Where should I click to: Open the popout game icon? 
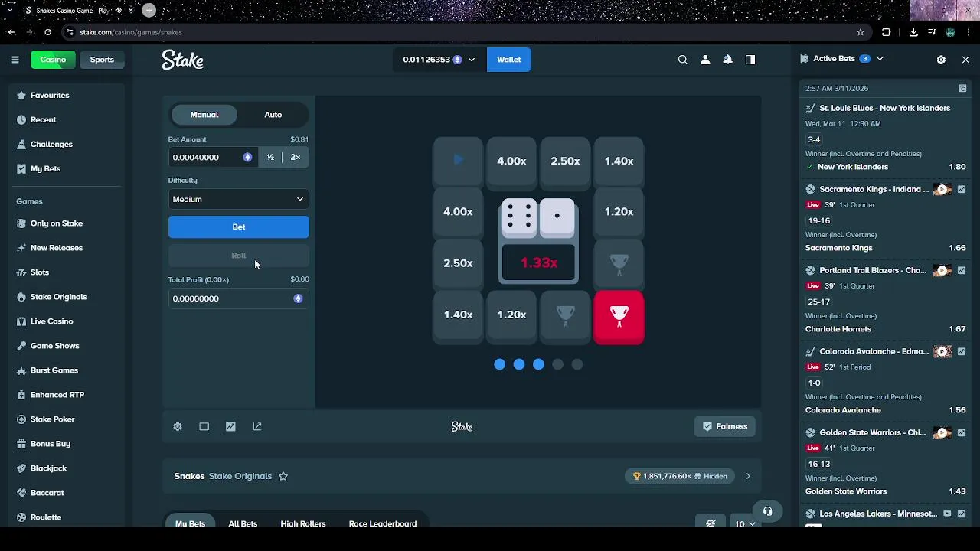(257, 427)
